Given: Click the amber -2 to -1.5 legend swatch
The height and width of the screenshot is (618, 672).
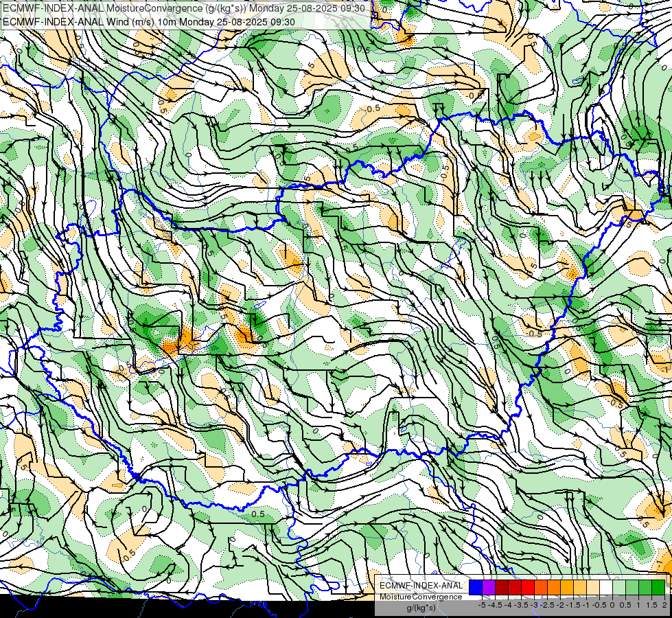Looking at the screenshot, I should coord(567,588).
